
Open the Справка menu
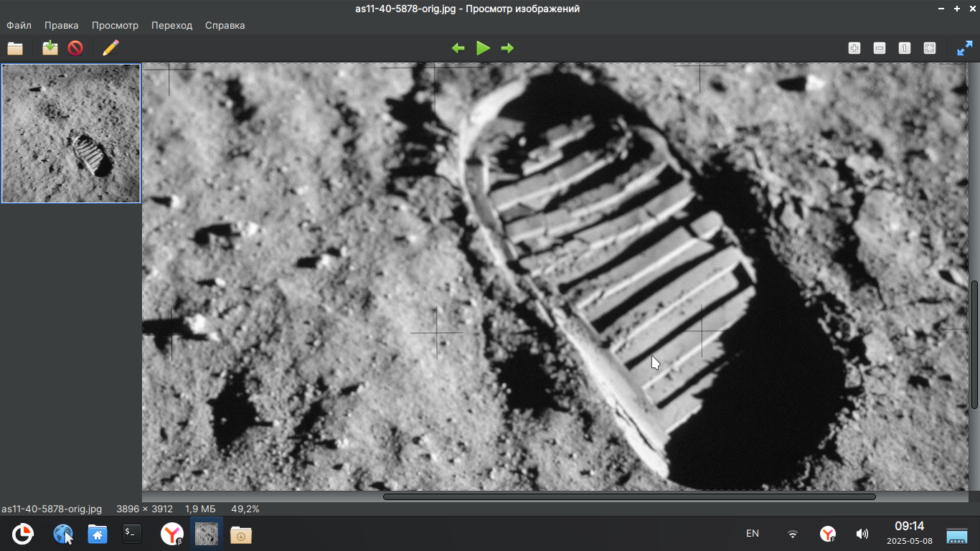tap(225, 25)
